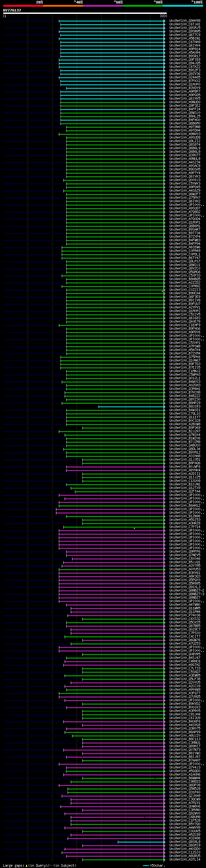Click the UniRef100_B9P369 entry
Viewport: 206px width, 868px height.
click(185, 428)
